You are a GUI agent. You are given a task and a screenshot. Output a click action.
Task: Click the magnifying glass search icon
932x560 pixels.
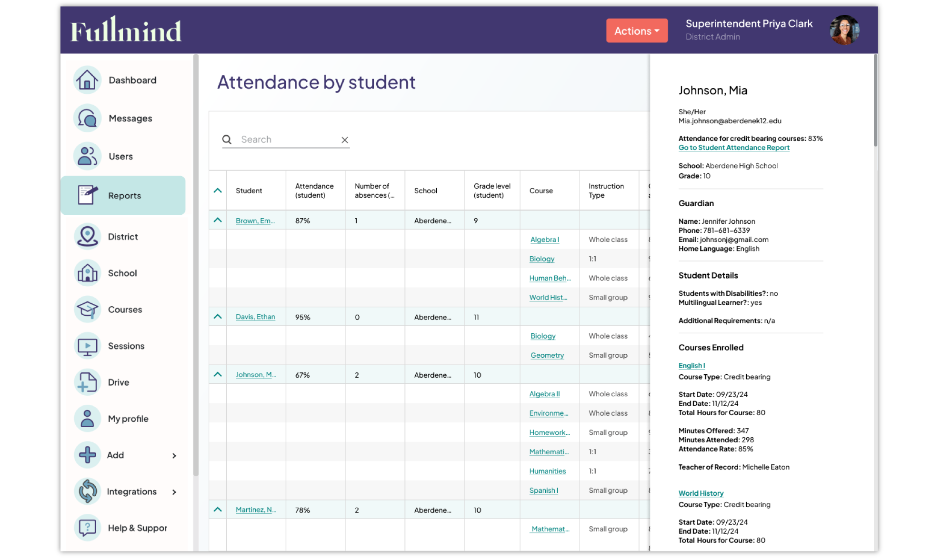227,140
